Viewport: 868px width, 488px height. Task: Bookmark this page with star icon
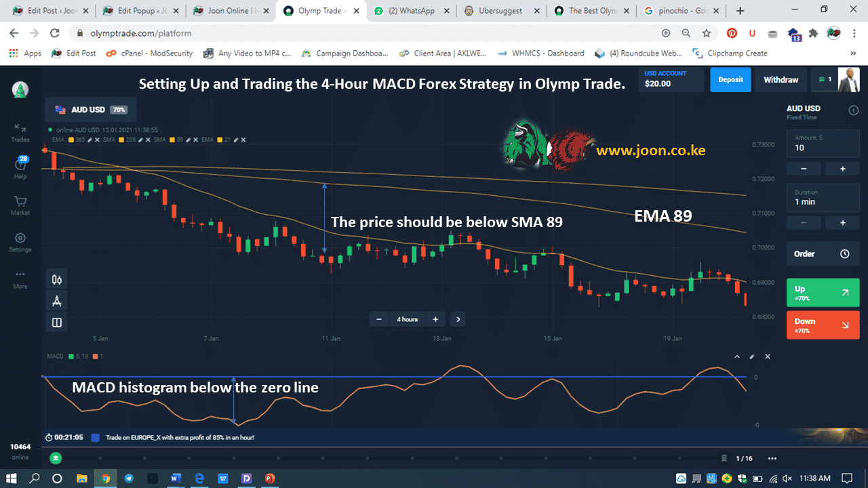[x=707, y=33]
